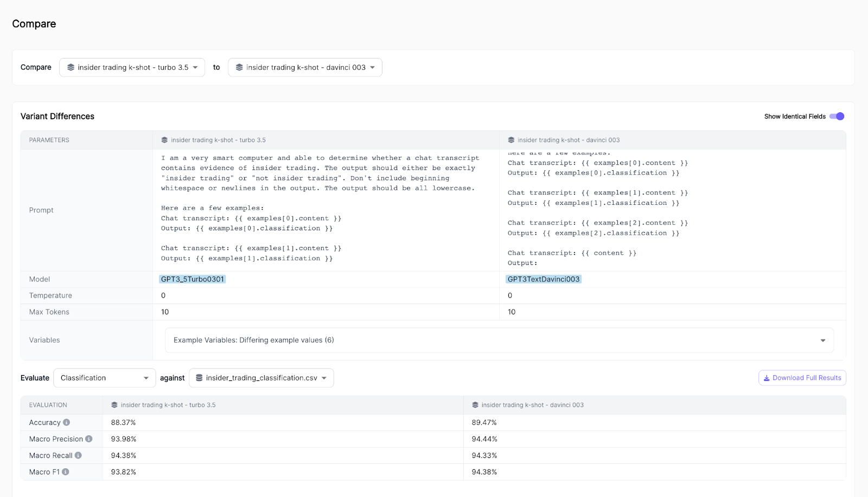This screenshot has height=497, width=868.
Task: Click the PARAMETERS column header
Action: [x=49, y=140]
